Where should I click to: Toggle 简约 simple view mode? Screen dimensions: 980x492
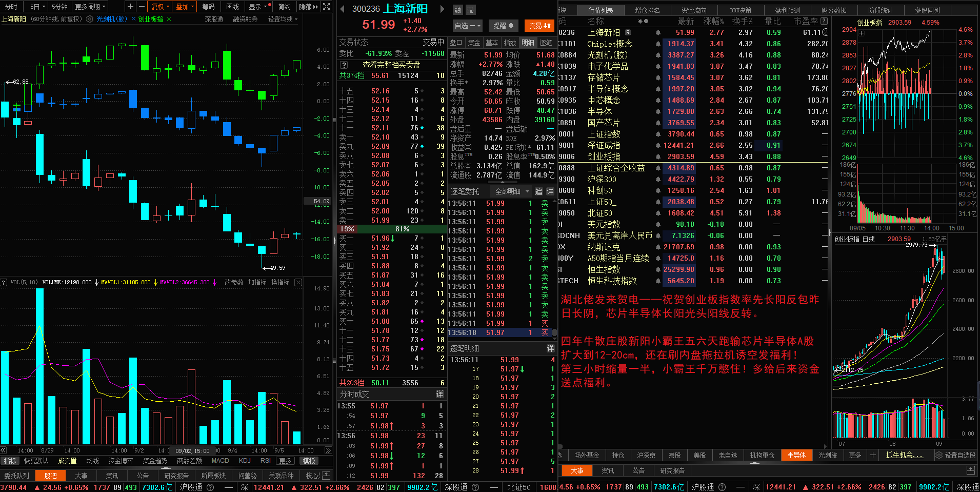[285, 7]
